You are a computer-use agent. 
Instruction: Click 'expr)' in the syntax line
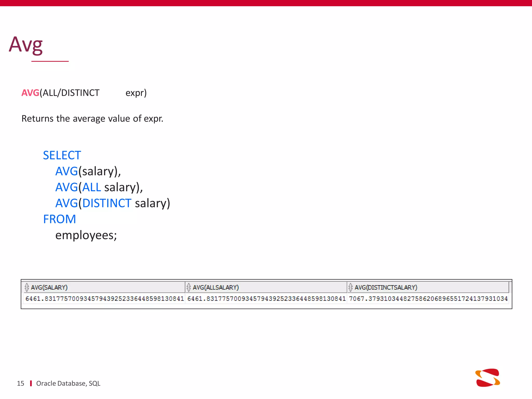(x=136, y=93)
